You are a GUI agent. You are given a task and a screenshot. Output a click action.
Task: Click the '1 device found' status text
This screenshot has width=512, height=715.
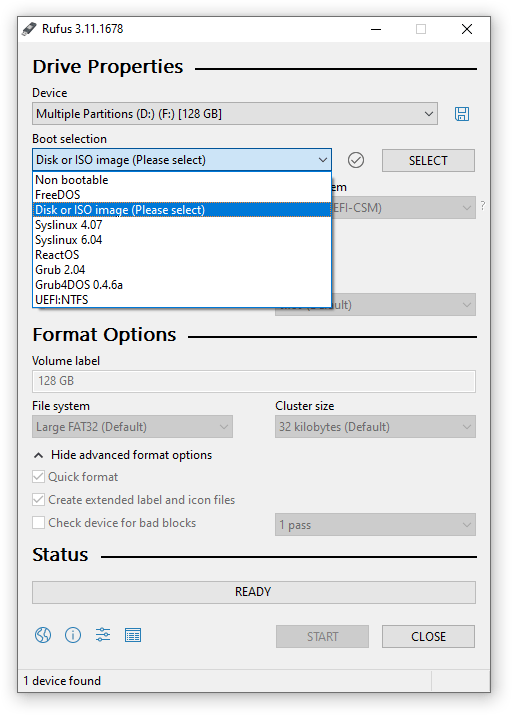(x=62, y=681)
